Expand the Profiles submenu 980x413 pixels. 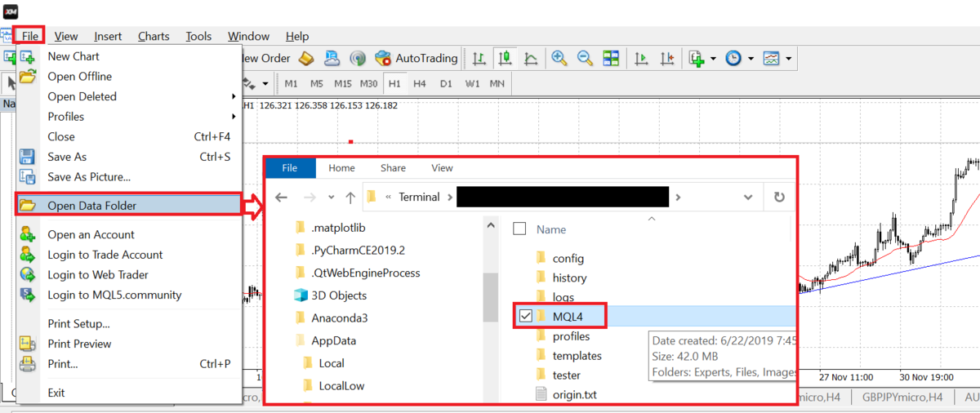coord(129,117)
